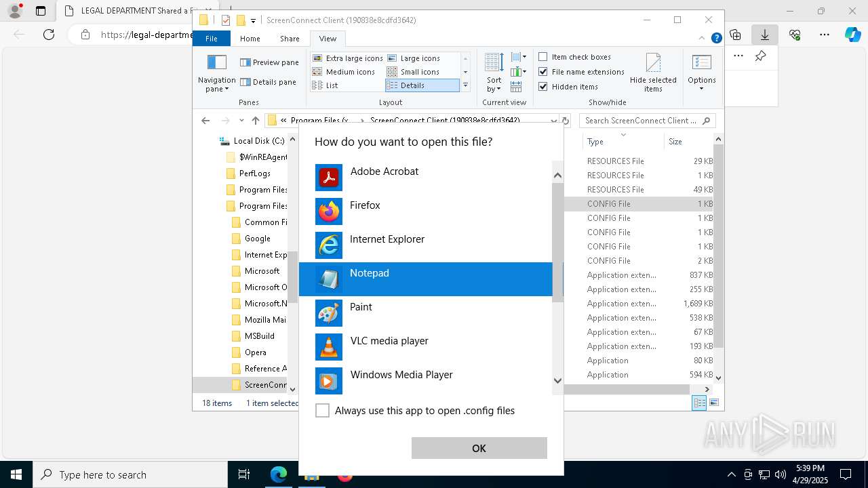
Task: Open the File menu
Action: (x=211, y=39)
